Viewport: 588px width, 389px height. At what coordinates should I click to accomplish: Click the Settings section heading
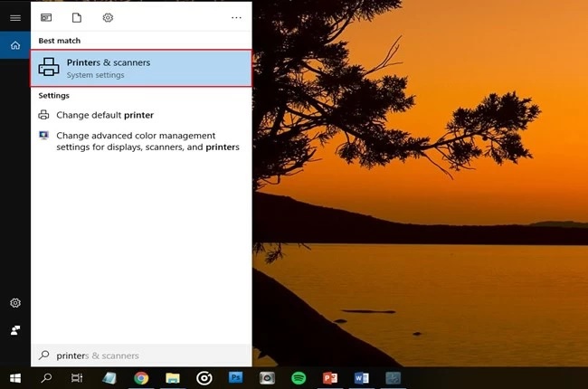(x=53, y=95)
